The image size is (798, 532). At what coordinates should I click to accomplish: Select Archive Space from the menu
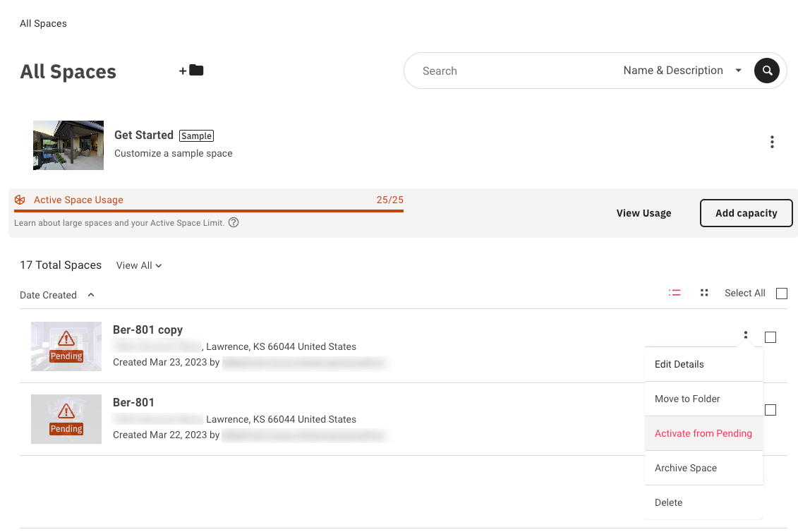coord(685,468)
